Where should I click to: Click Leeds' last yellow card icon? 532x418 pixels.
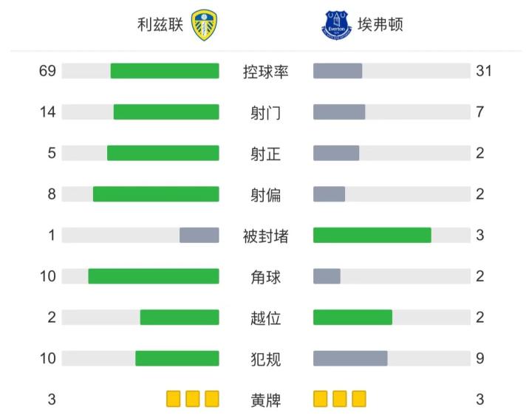point(212,400)
